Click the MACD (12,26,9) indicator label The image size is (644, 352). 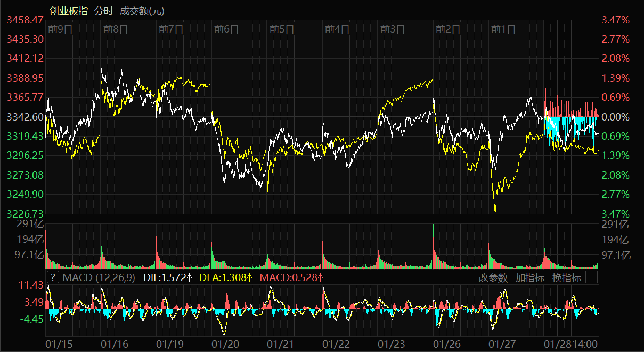pos(99,277)
